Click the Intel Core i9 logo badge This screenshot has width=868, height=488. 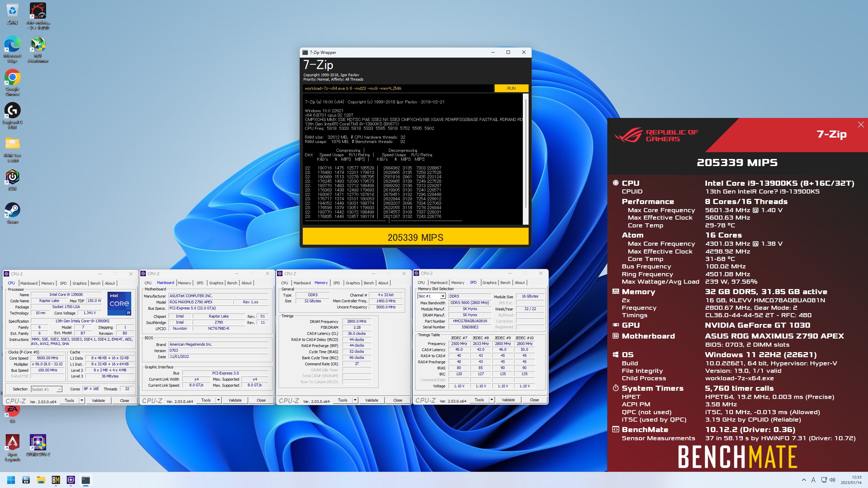119,304
